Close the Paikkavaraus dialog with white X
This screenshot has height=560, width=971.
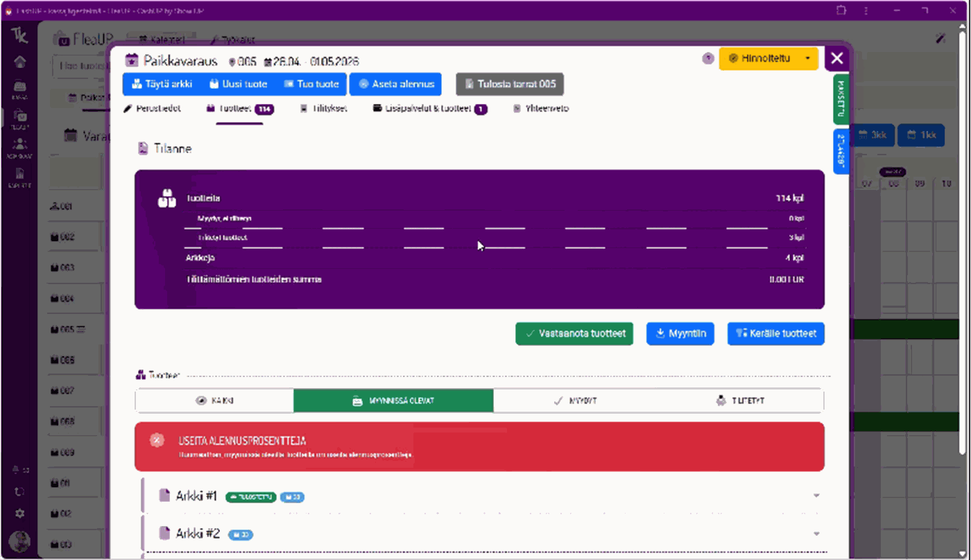(836, 58)
